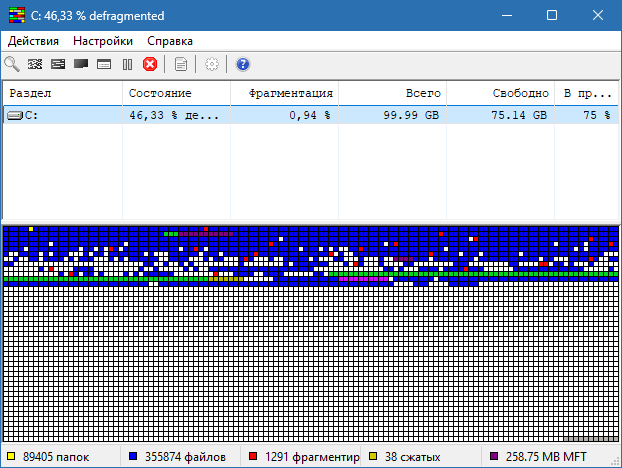Sort by the Состояние column header
622x468 pixels.
point(177,93)
